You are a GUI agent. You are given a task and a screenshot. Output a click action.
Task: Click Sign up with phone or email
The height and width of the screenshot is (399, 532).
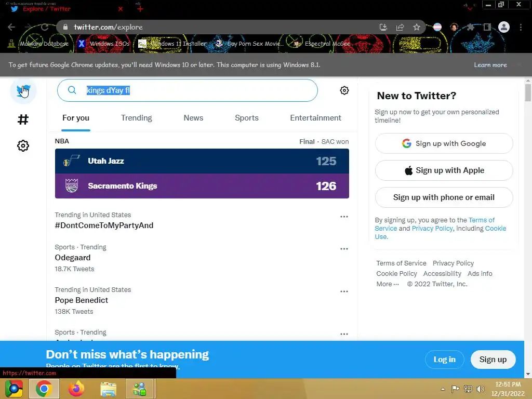[x=444, y=197]
